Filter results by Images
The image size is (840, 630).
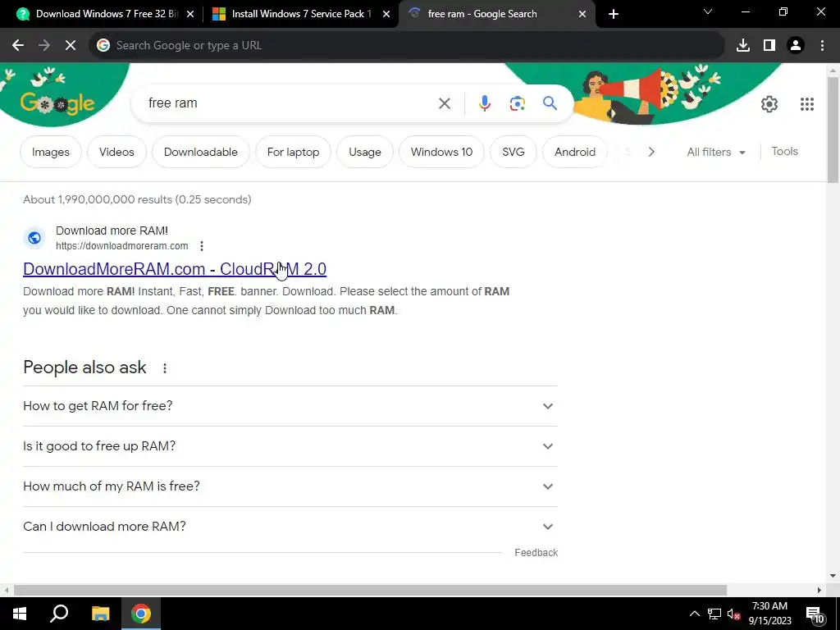[50, 152]
